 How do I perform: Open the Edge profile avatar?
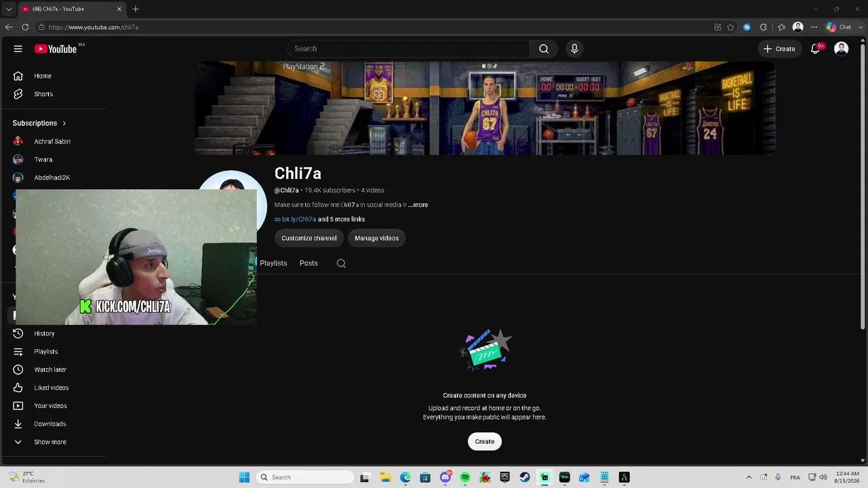pyautogui.click(x=798, y=27)
